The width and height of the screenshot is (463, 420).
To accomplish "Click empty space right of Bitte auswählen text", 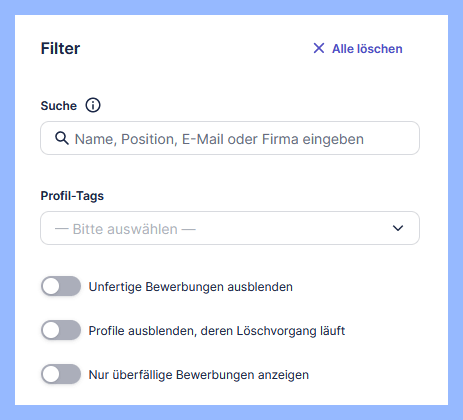I will point(293,228).
